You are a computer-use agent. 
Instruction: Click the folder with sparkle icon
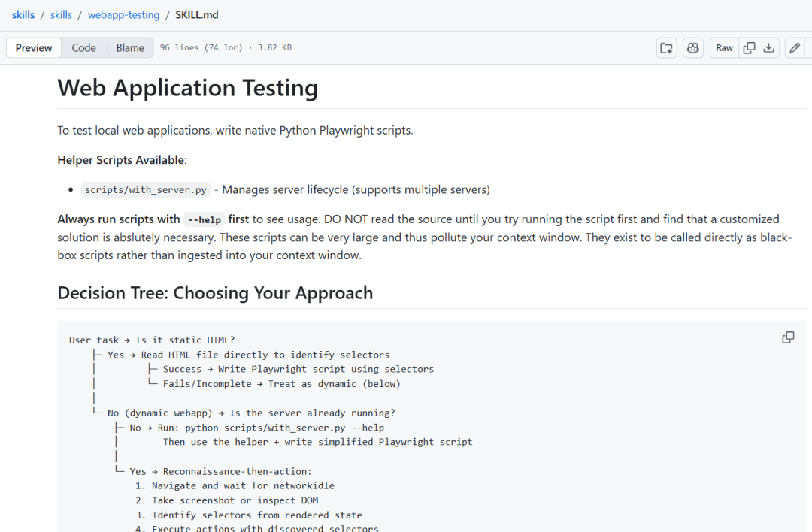[x=666, y=48]
